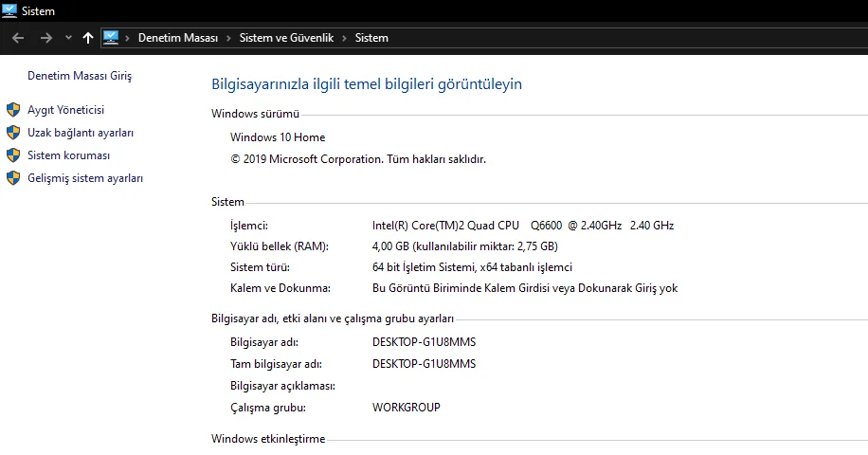
Task: Click the Sistem window title icon
Action: [9, 10]
